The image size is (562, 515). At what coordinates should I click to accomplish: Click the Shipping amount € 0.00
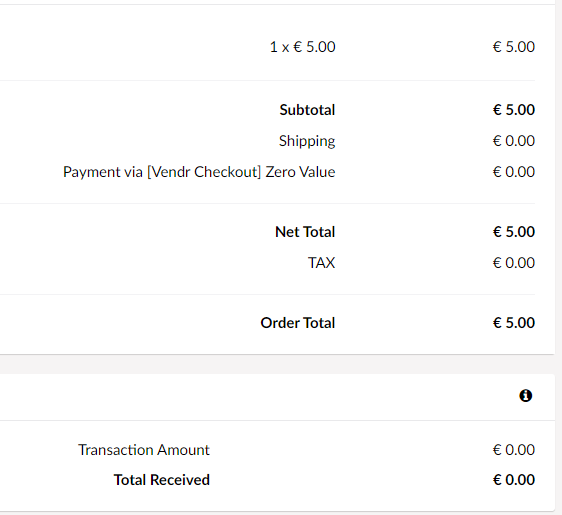coord(514,141)
